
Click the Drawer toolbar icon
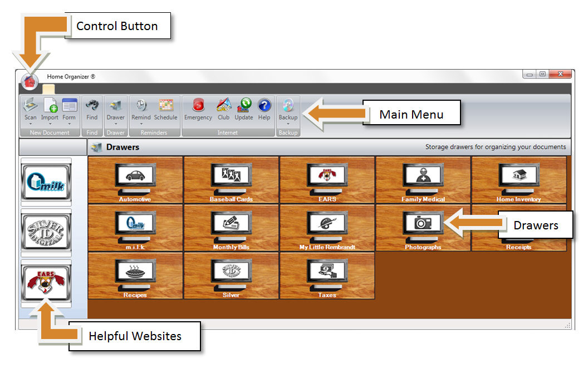tap(115, 106)
